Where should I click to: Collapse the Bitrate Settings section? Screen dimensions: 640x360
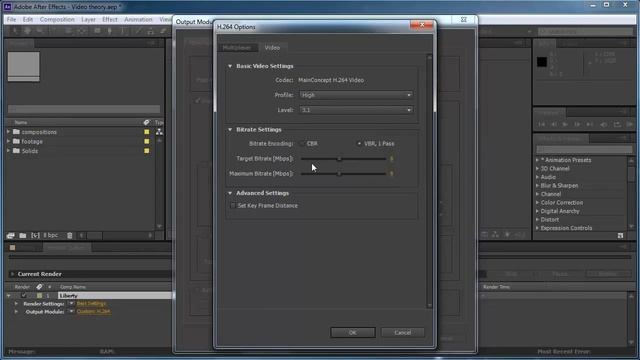pyautogui.click(x=230, y=129)
